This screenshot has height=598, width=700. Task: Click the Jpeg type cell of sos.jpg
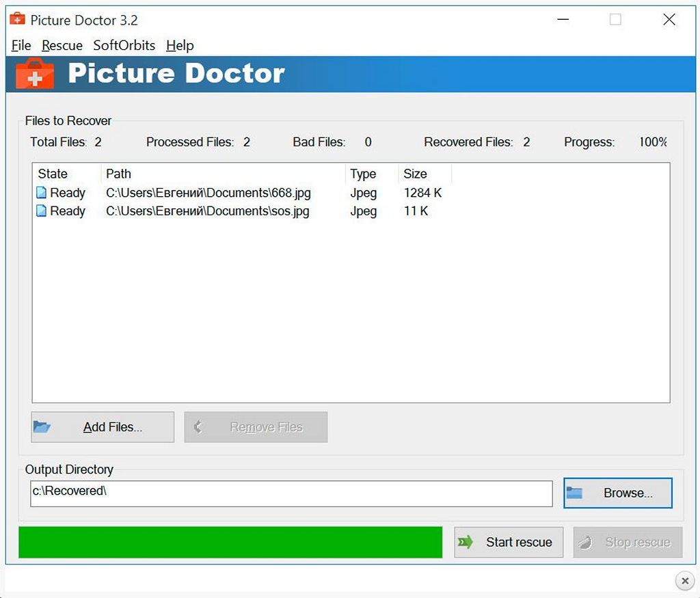[x=364, y=211]
